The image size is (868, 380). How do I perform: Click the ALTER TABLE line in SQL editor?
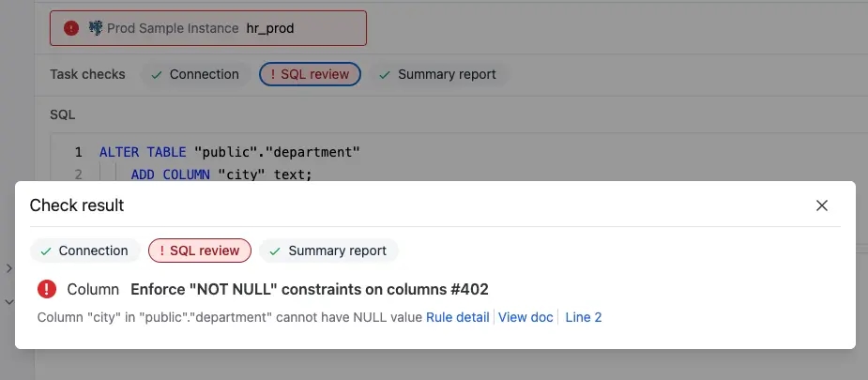(230, 152)
